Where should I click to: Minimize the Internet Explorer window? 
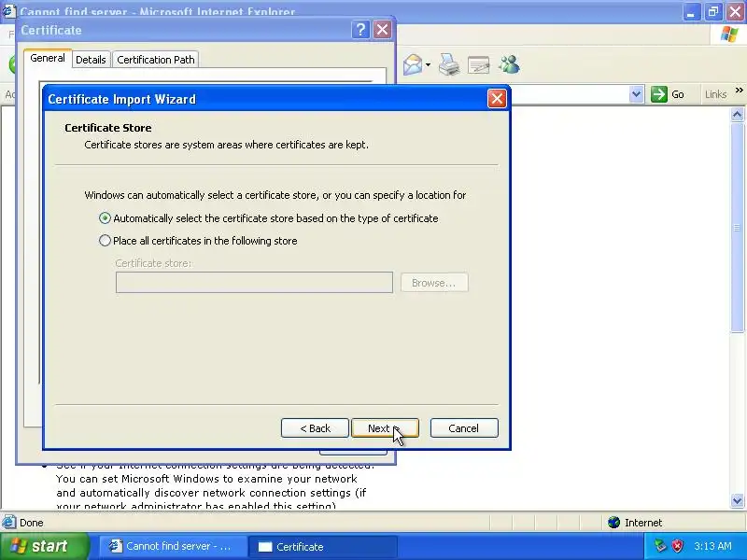point(691,11)
